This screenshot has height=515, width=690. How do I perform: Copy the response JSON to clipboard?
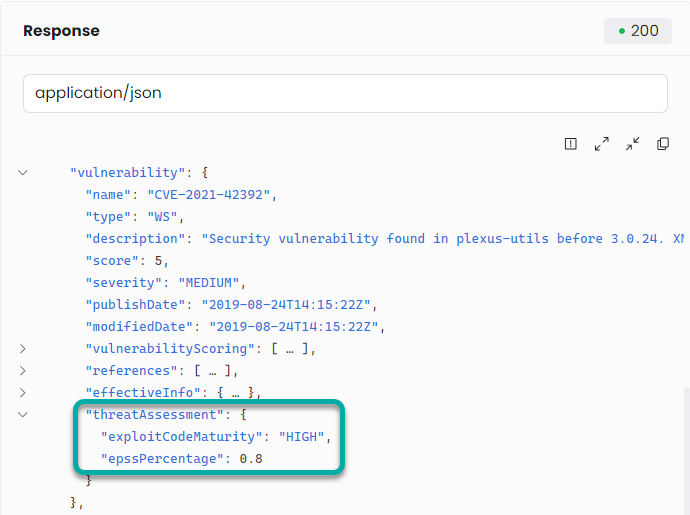click(x=663, y=143)
